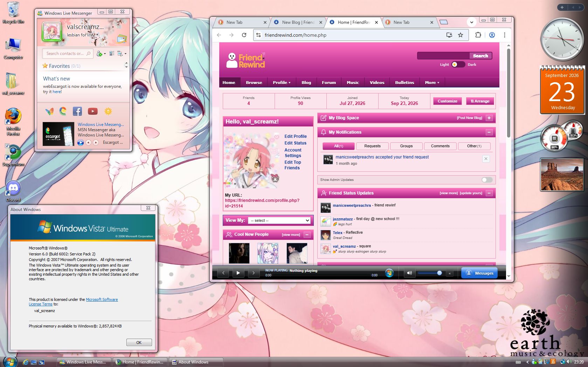This screenshot has height=367, width=588.
Task: Go to Music in the navigation bar
Action: point(353,83)
